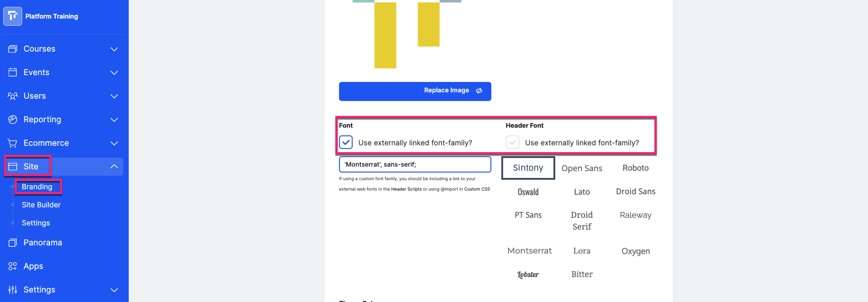The image size is (868, 302).
Task: Click the Reporting pie chart icon
Action: [x=13, y=120]
